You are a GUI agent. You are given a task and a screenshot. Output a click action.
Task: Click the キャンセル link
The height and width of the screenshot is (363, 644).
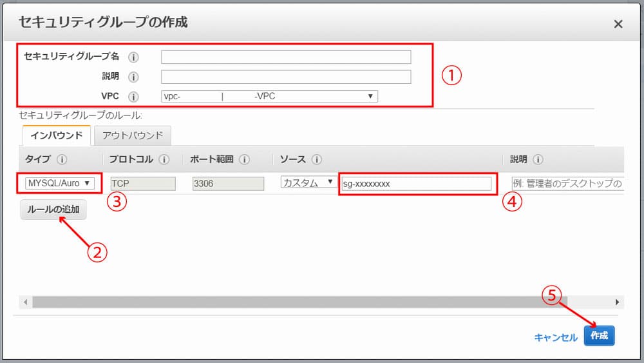555,337
